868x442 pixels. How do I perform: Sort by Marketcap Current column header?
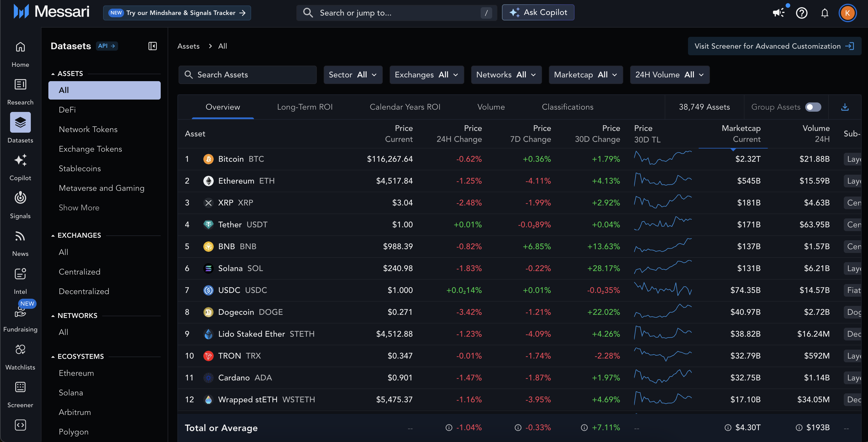coord(741,134)
